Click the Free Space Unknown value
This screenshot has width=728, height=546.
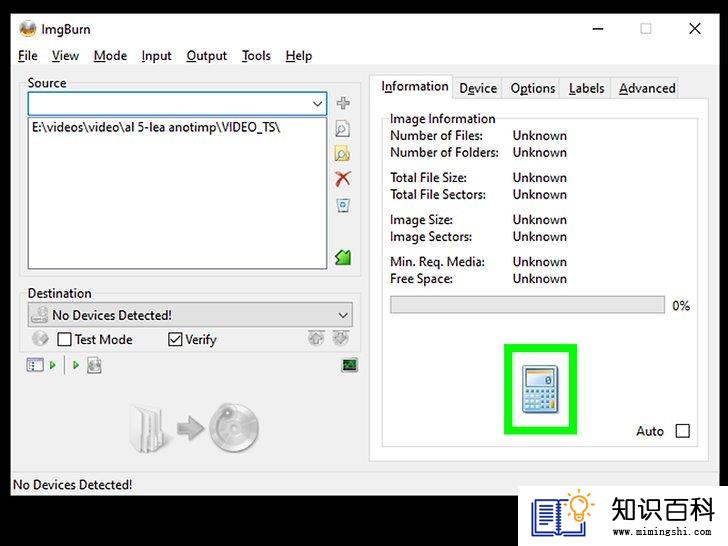click(540, 279)
